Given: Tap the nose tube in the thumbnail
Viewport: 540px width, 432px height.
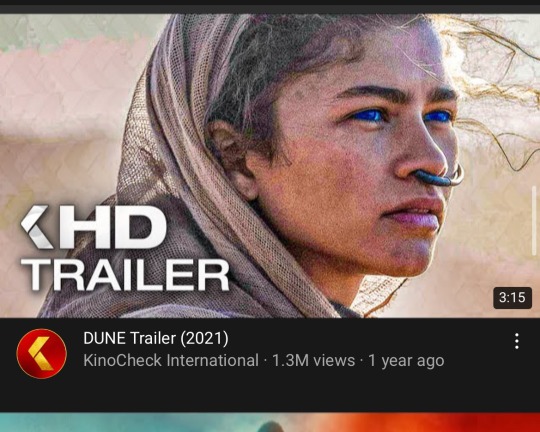Looking at the screenshot, I should pos(439,177).
